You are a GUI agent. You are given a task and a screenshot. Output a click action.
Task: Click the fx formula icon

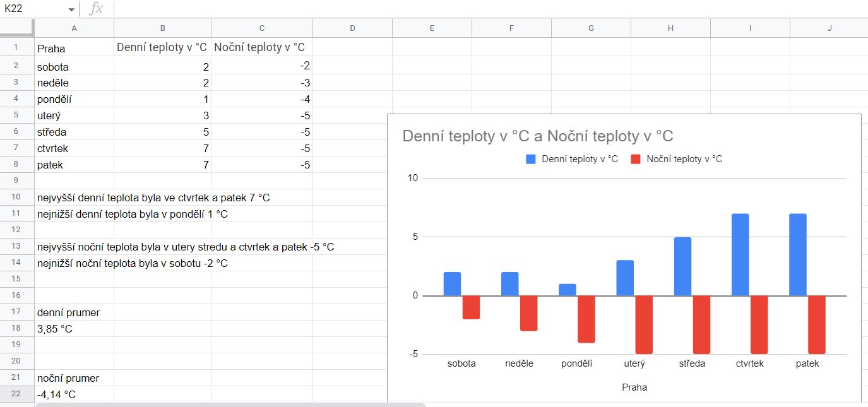tap(96, 9)
